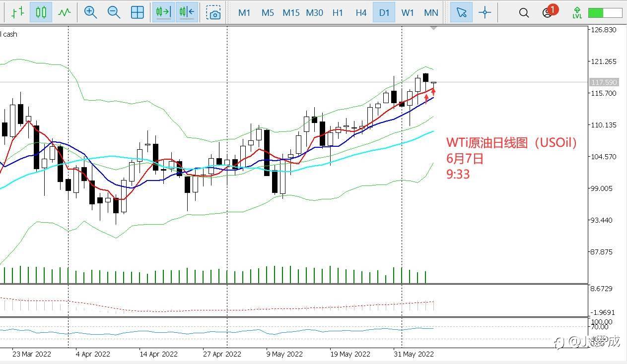
Task: Click the 121.265 price scale value
Action: (x=603, y=61)
